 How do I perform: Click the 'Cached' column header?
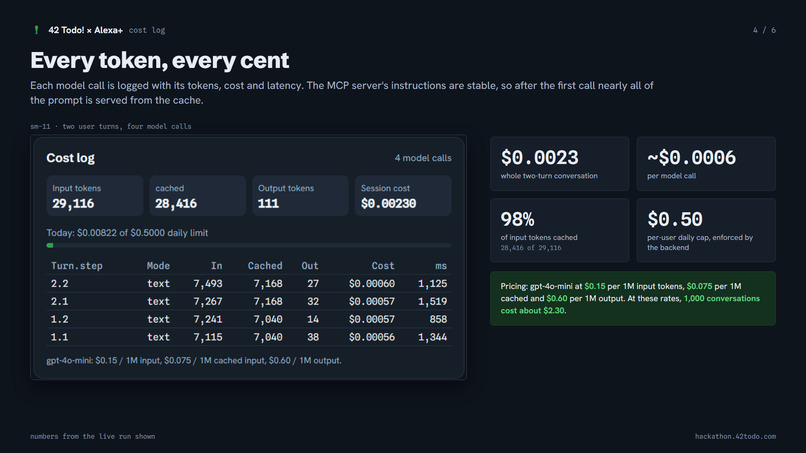265,266
